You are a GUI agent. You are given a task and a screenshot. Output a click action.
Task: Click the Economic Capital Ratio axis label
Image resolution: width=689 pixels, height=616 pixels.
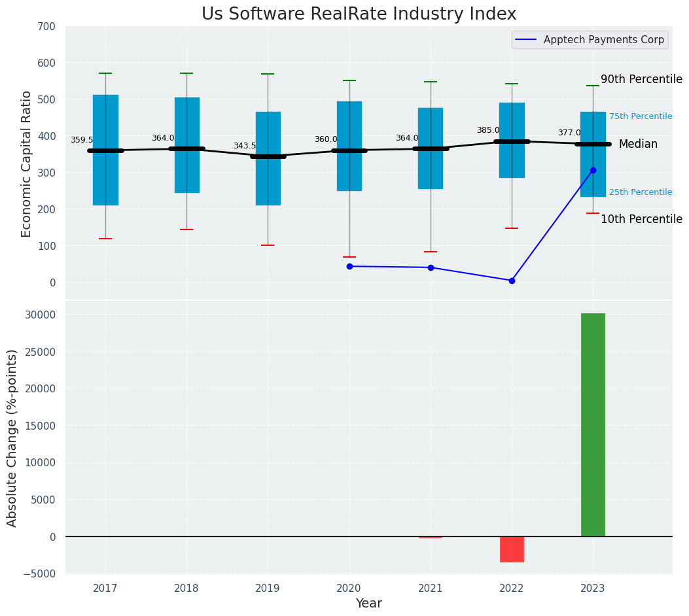pyautogui.click(x=27, y=163)
